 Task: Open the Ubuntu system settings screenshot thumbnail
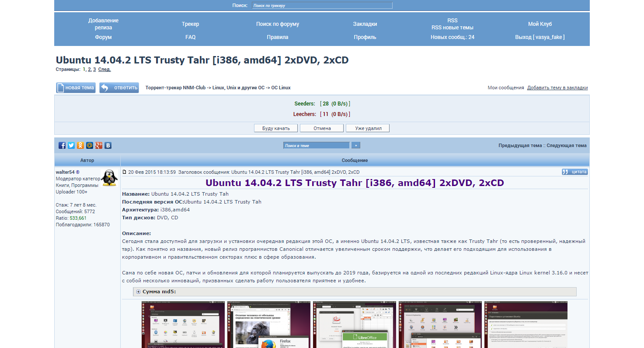(x=182, y=324)
